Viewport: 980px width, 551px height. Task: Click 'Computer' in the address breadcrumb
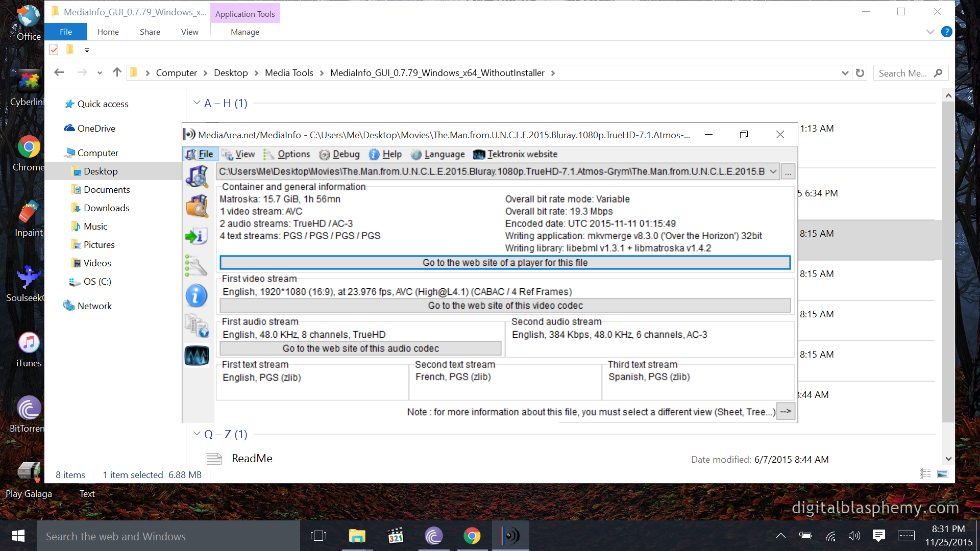point(176,73)
